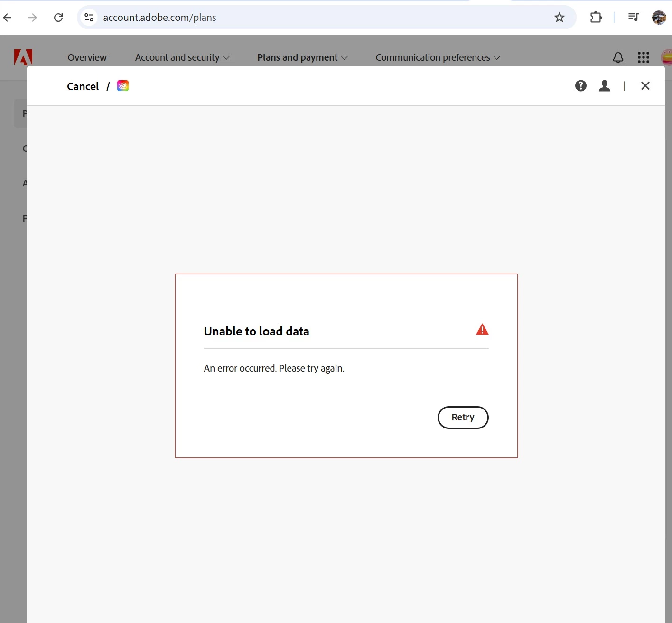672x623 pixels.
Task: Go back with the browser back arrow
Action: point(8,18)
